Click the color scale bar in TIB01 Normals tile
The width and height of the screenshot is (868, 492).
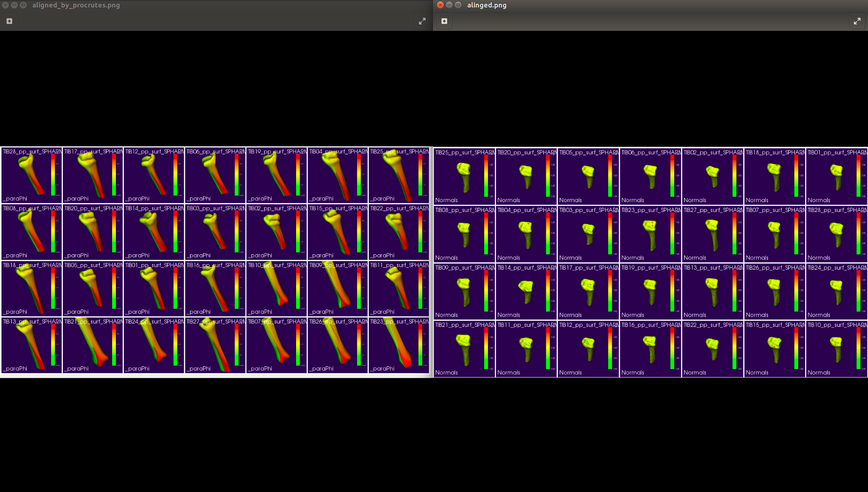[858, 176]
